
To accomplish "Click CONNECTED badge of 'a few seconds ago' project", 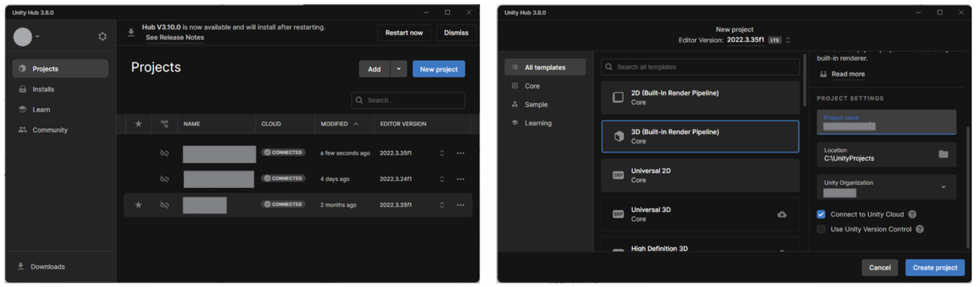I will 283,153.
